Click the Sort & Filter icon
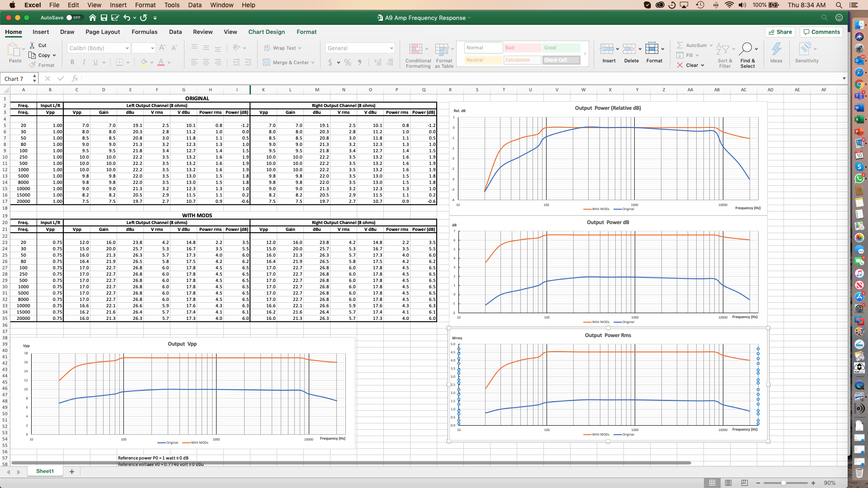The image size is (868, 488). point(723,49)
